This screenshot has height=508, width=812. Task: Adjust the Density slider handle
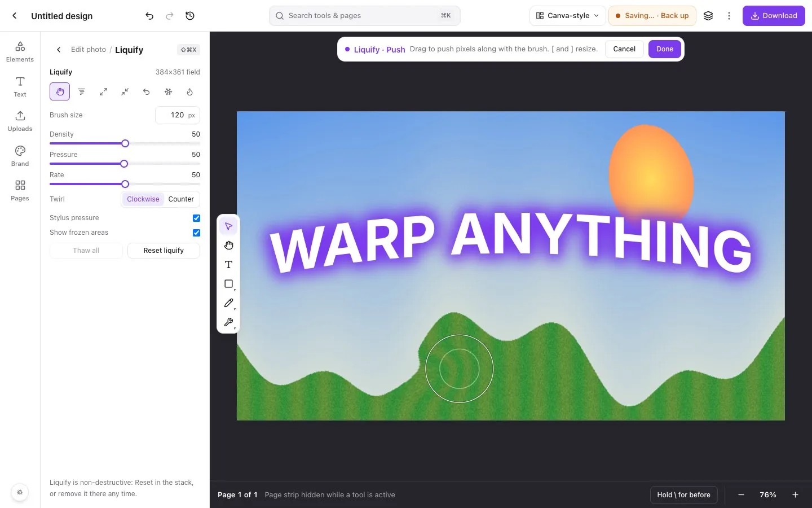[125, 143]
